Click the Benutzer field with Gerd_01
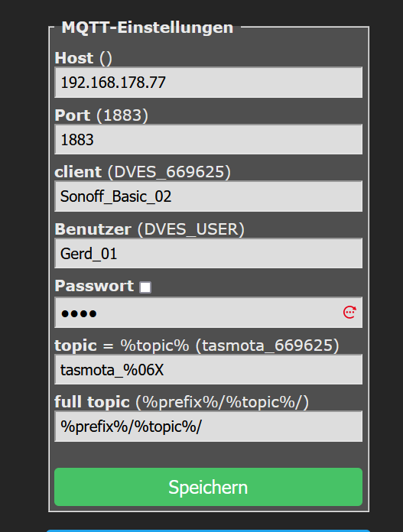Viewport: 403px width, 532px height. (208, 253)
